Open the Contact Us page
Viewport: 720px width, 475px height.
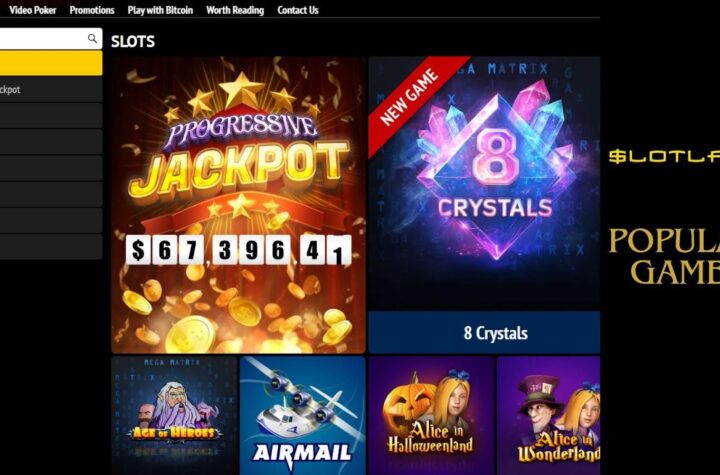click(x=298, y=10)
